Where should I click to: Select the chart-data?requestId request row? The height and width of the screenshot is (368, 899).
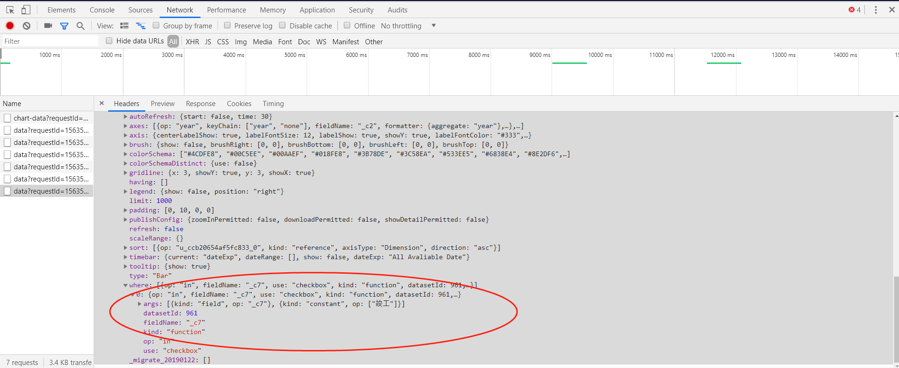(x=47, y=118)
